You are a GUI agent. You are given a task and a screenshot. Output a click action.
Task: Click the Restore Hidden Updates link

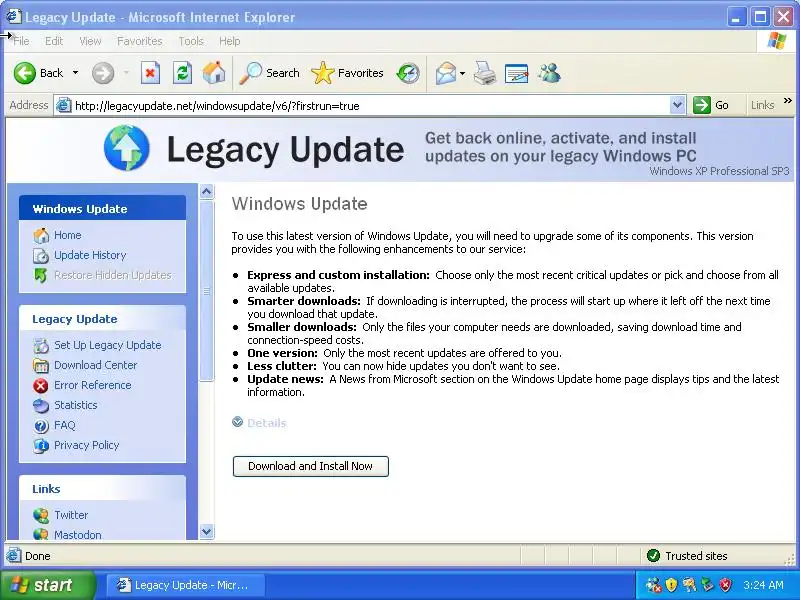pyautogui.click(x=113, y=275)
